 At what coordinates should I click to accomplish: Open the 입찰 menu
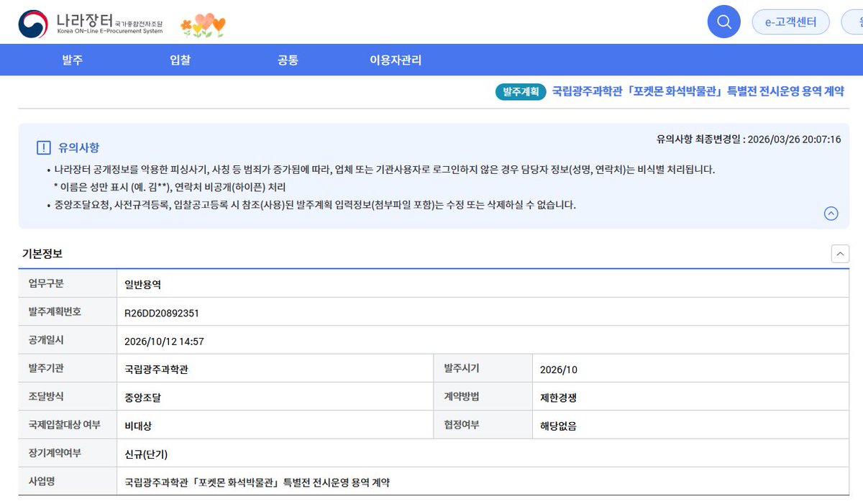181,60
